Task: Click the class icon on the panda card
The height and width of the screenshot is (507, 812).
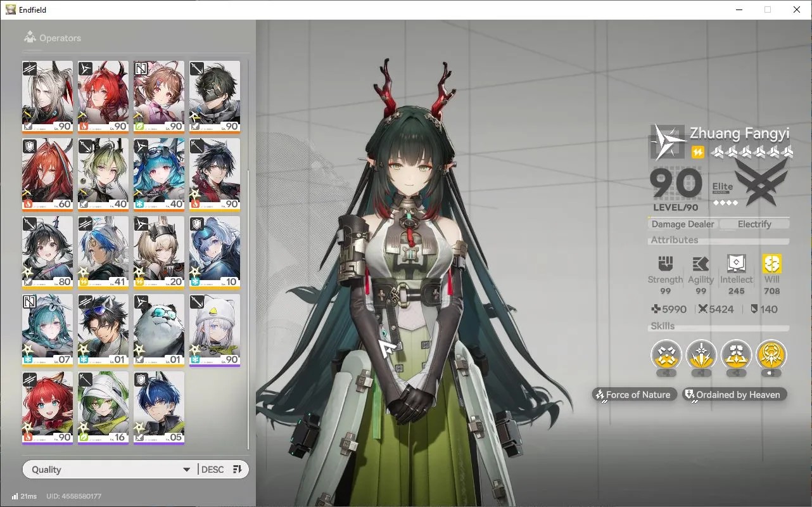Action: [x=141, y=302]
